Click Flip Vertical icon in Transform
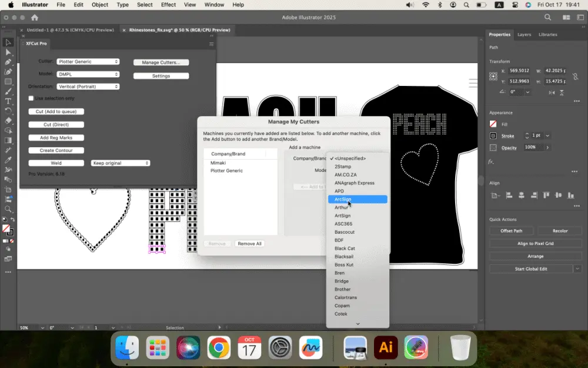The width and height of the screenshot is (588, 368). [x=562, y=92]
